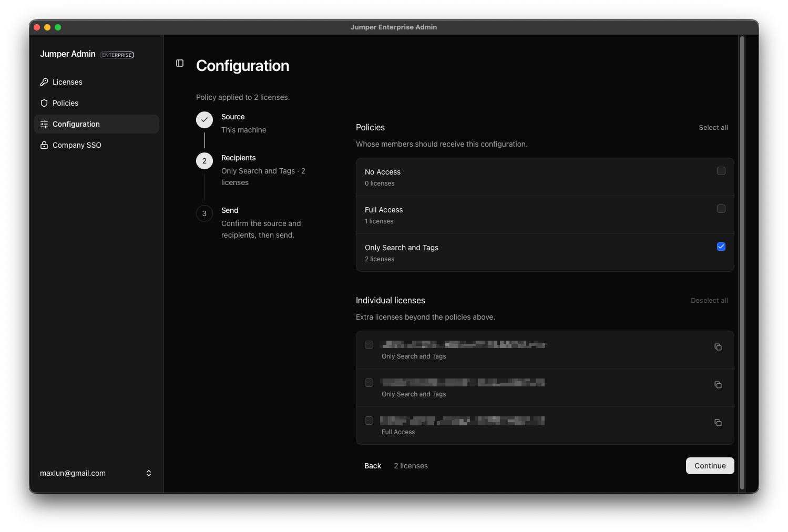Uncheck the Only Search and Tags policy
The image size is (788, 532).
(x=721, y=247)
